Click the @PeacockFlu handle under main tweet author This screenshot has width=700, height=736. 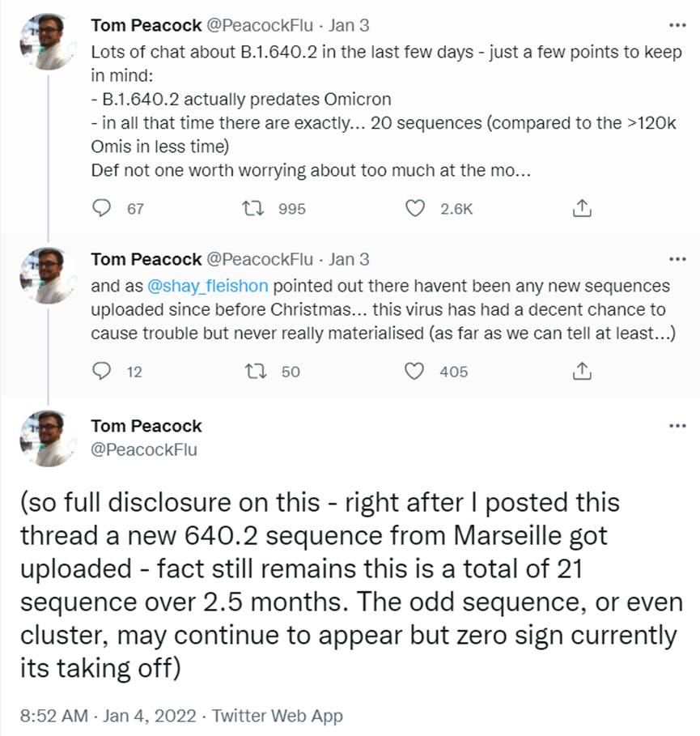tap(144, 449)
